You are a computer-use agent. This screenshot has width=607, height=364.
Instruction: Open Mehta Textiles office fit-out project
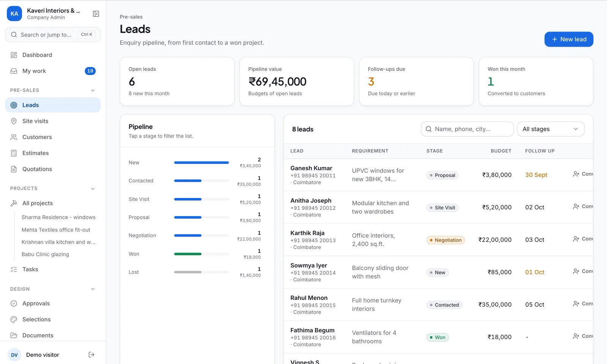click(x=56, y=230)
